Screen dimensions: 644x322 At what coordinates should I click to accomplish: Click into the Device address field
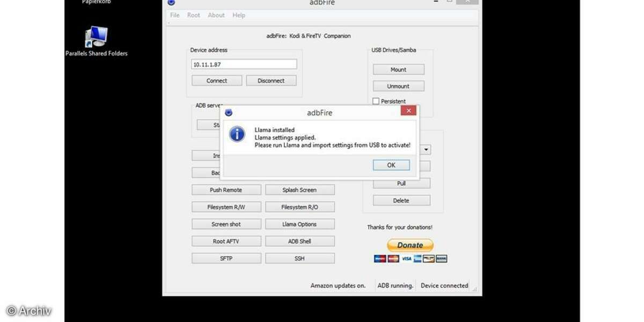click(x=244, y=64)
